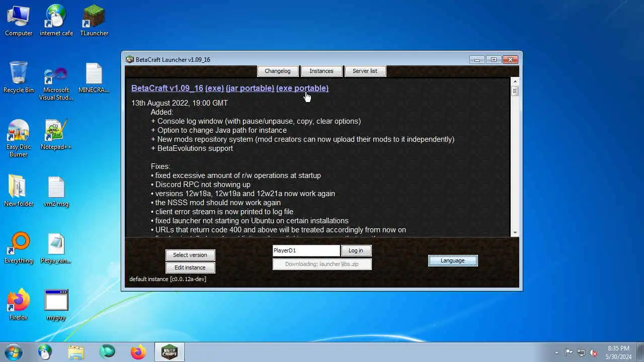Click the 'Console log window' changelog line
The image size is (644, 362).
pos(256,121)
